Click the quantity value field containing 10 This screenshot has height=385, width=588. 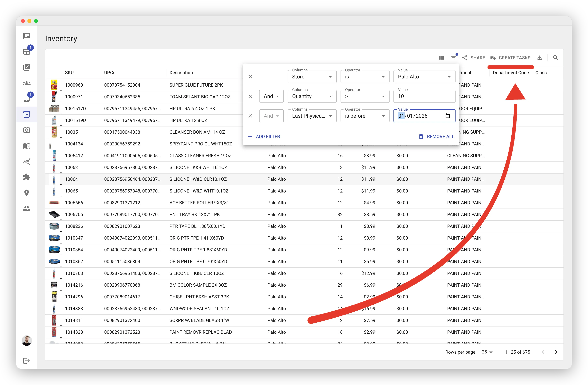(x=424, y=96)
